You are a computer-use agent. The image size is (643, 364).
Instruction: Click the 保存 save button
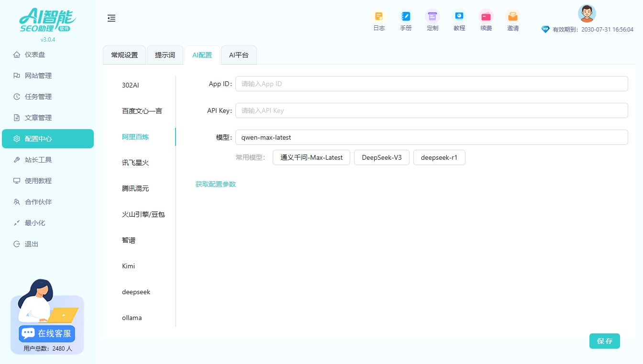pos(604,341)
